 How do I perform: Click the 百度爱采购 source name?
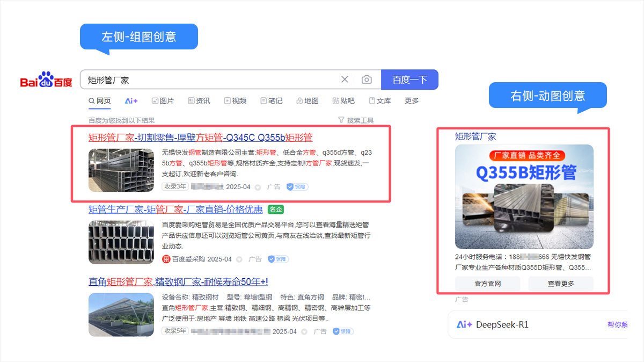tap(188, 259)
